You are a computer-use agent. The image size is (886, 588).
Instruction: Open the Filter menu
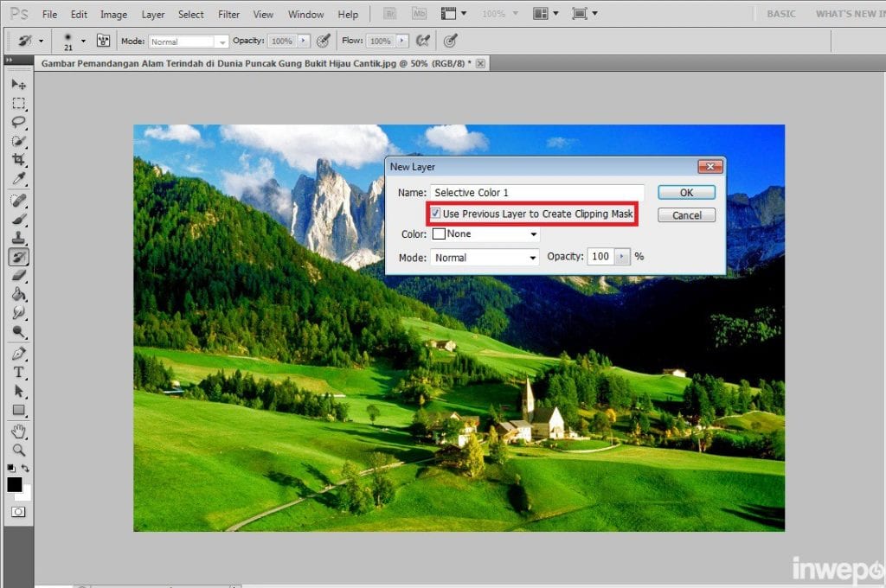[228, 14]
